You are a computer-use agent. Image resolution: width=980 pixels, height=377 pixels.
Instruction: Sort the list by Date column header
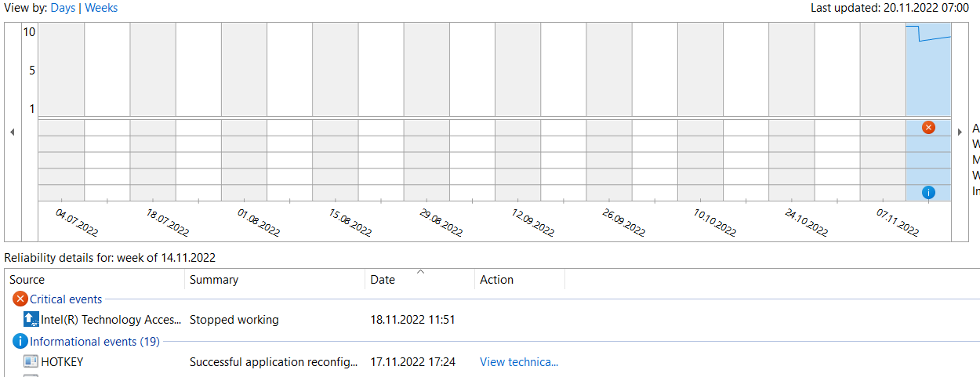coord(383,280)
